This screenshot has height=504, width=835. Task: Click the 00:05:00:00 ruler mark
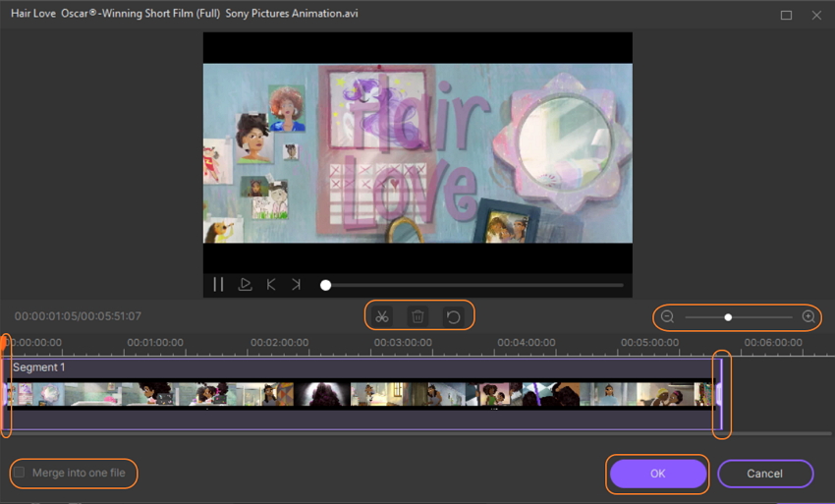tap(649, 343)
